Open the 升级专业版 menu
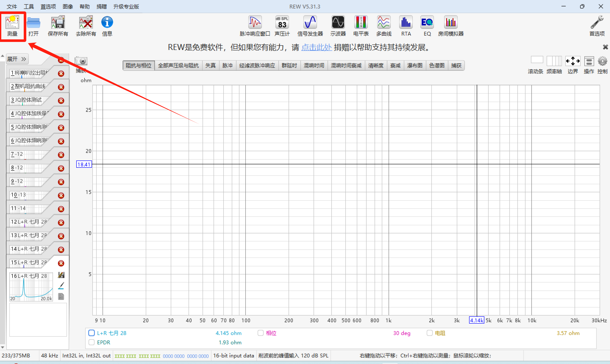This screenshot has height=364, width=610. 126,7
